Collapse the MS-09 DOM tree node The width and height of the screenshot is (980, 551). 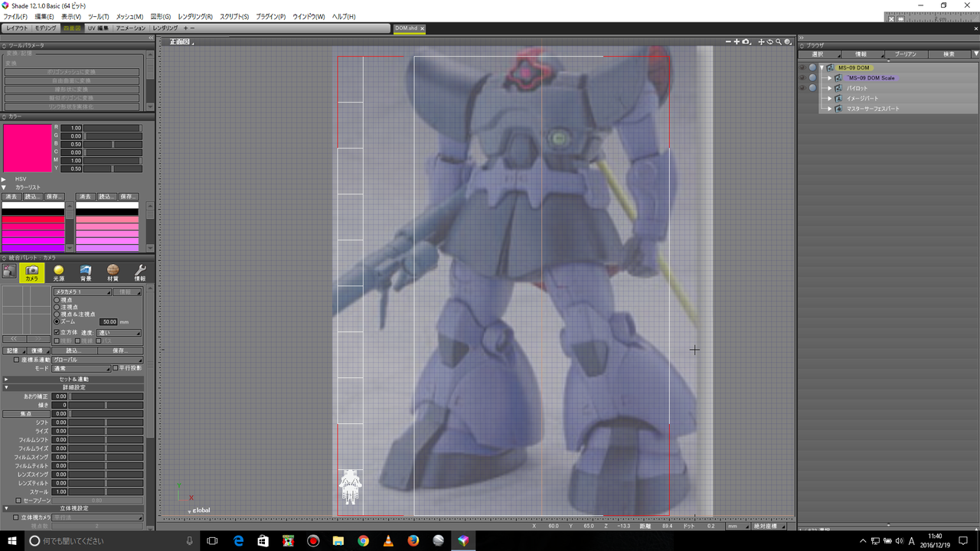click(822, 68)
